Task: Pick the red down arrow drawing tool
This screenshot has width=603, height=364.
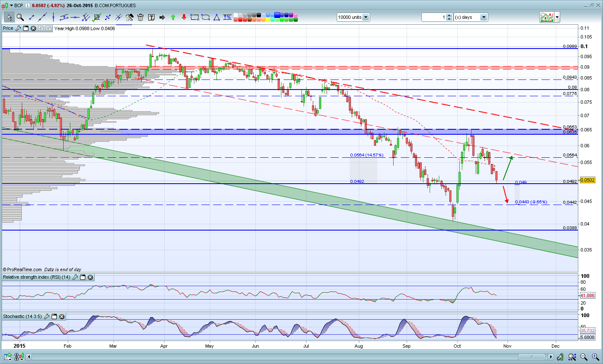Action: [184, 17]
